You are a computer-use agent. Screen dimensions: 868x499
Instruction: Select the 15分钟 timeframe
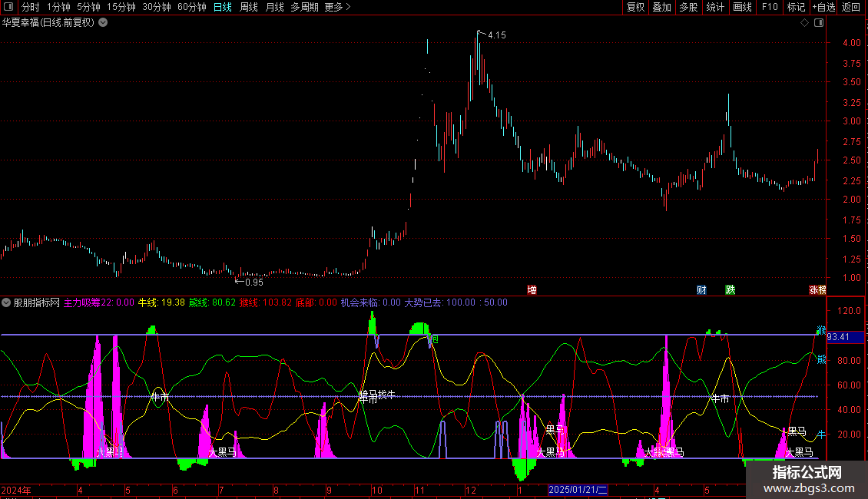click(121, 7)
